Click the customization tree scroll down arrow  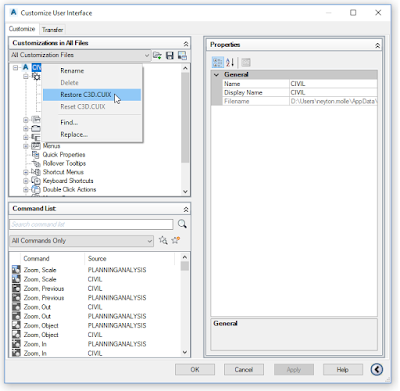click(185, 192)
